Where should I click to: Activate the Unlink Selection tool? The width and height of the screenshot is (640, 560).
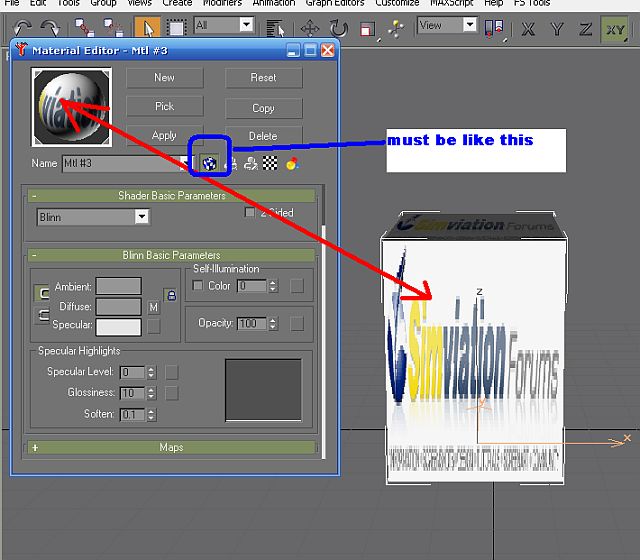[113, 27]
